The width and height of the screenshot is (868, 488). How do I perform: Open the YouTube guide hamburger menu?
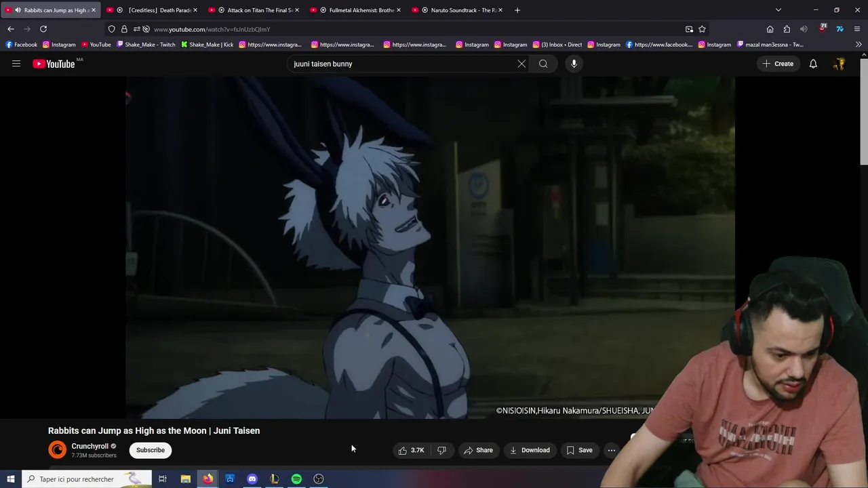(x=16, y=64)
